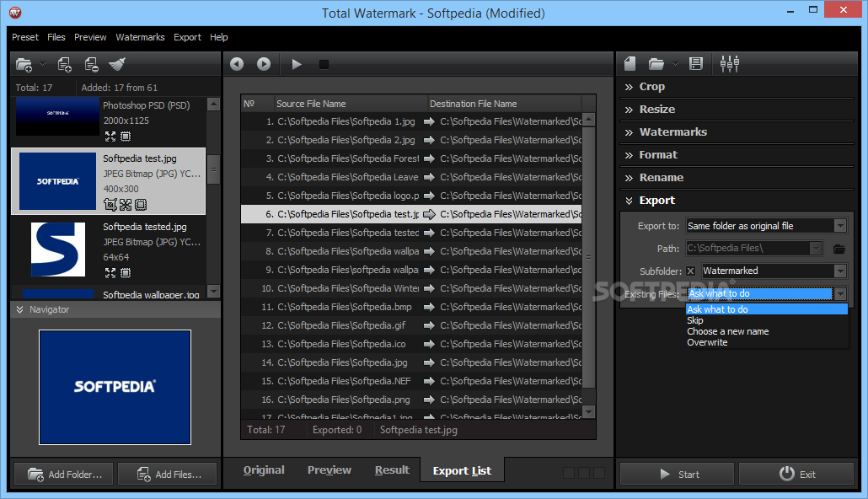Screen dimensions: 868x499
Task: Open settings with the sliders icon
Action: click(x=730, y=64)
